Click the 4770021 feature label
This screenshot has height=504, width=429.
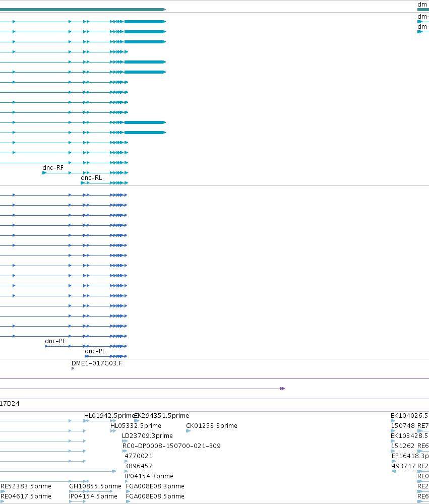coord(139,456)
